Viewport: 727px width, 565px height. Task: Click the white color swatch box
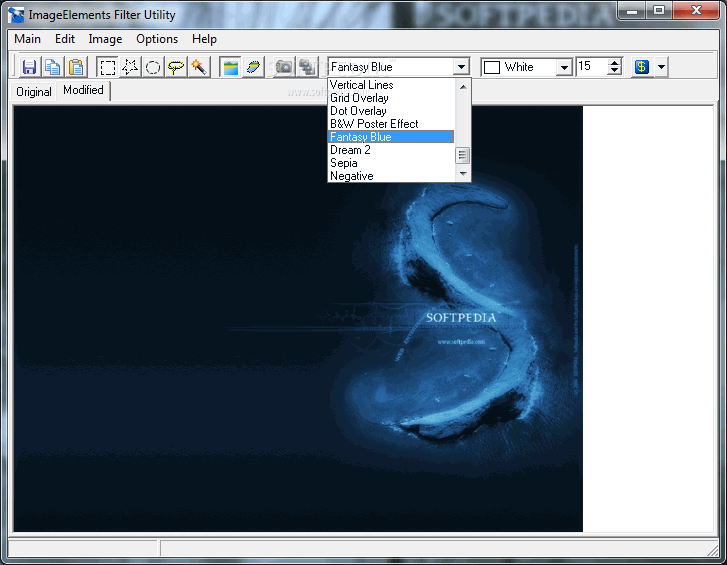pos(491,68)
